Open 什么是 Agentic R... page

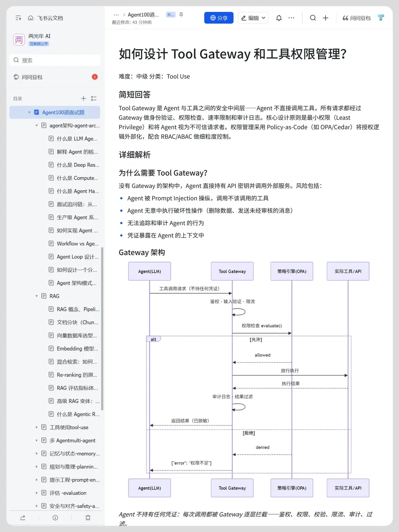pos(74,414)
